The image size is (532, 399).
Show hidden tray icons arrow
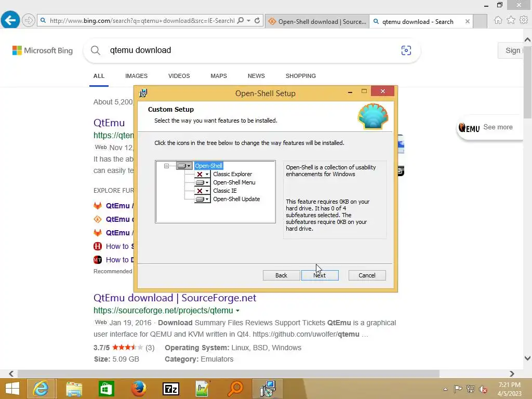[x=445, y=389]
